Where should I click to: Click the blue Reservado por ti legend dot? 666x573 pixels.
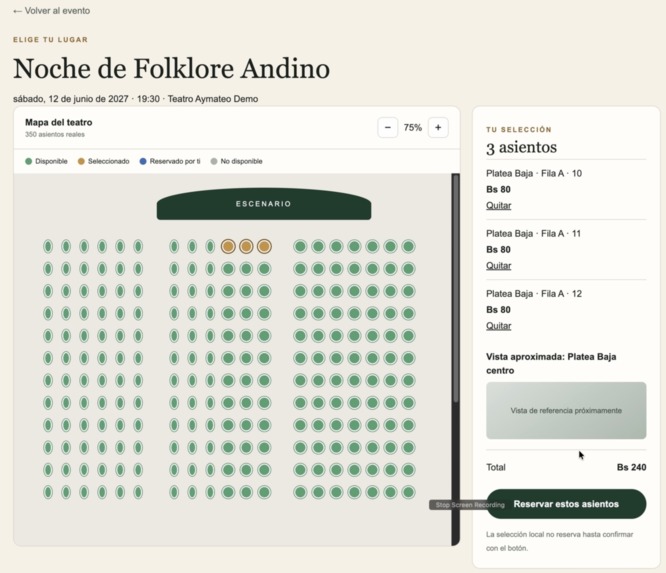pyautogui.click(x=143, y=161)
